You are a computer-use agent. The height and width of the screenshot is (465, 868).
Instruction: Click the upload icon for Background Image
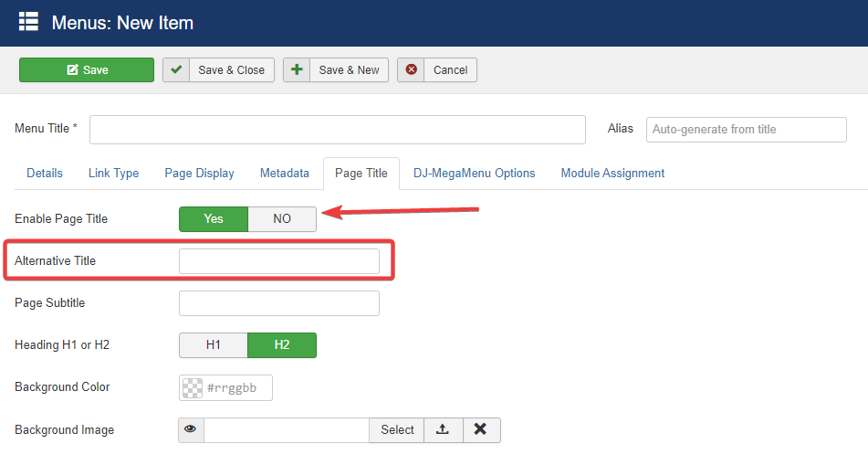pos(443,430)
